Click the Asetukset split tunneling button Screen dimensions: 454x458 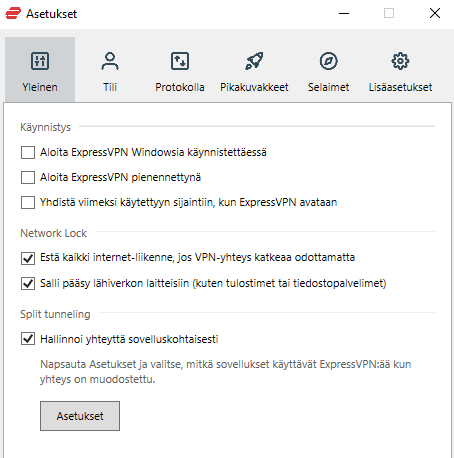(x=80, y=416)
